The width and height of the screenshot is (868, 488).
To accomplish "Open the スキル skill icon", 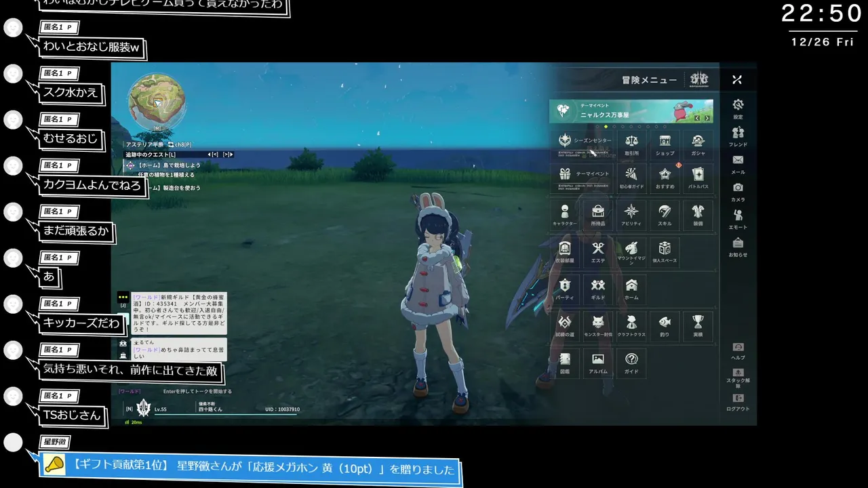I will point(665,216).
